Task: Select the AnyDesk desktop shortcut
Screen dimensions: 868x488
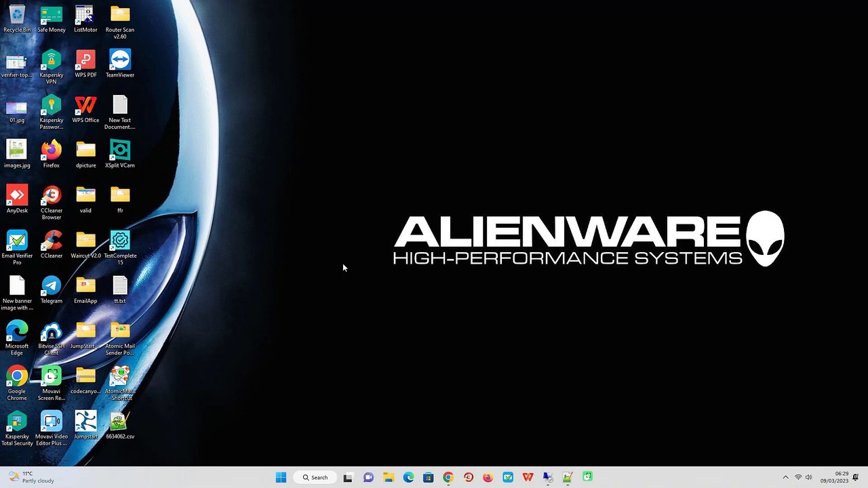Action: tap(17, 200)
